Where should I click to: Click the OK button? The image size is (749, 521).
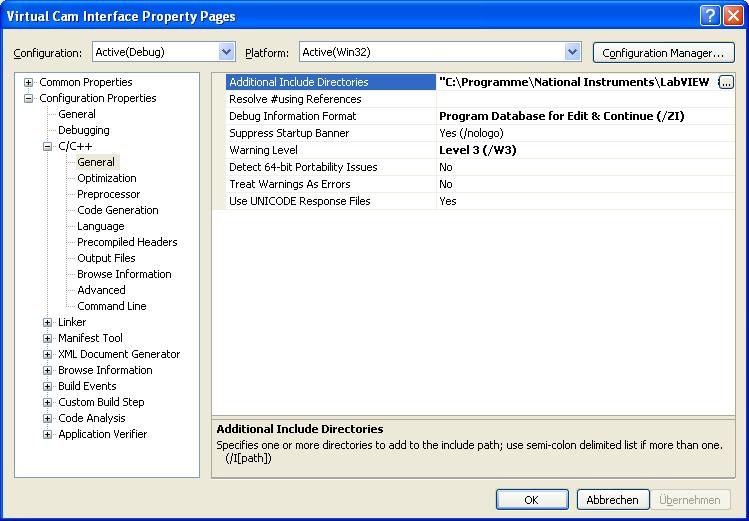tap(532, 500)
